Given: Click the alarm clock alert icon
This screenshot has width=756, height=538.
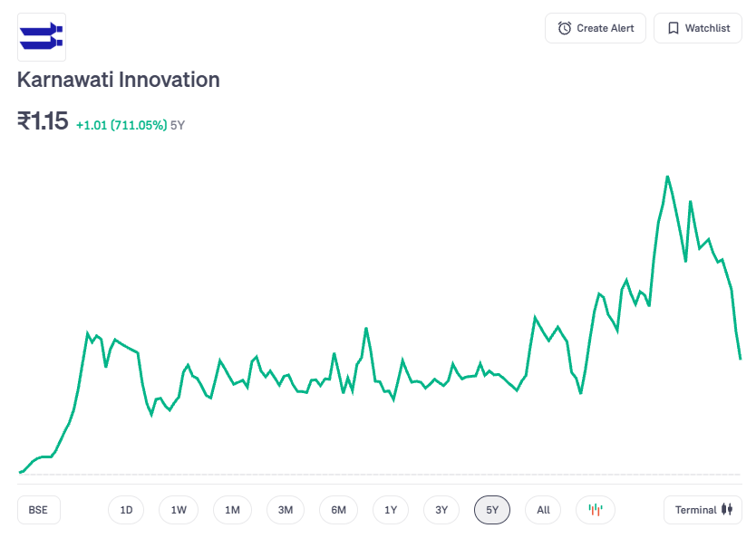Looking at the screenshot, I should [565, 28].
